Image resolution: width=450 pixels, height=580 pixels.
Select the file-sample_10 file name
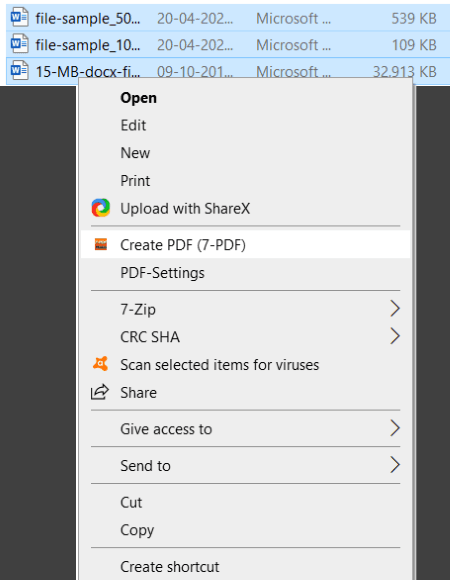pyautogui.click(x=88, y=45)
